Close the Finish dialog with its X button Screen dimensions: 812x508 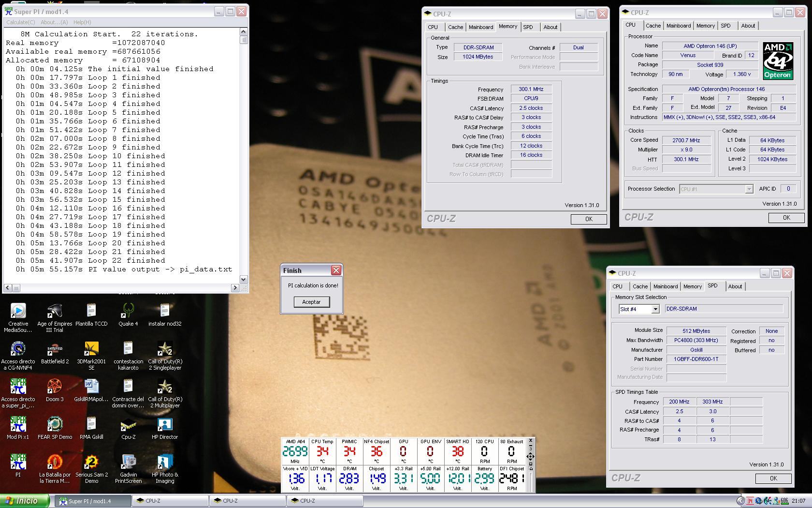tap(336, 270)
